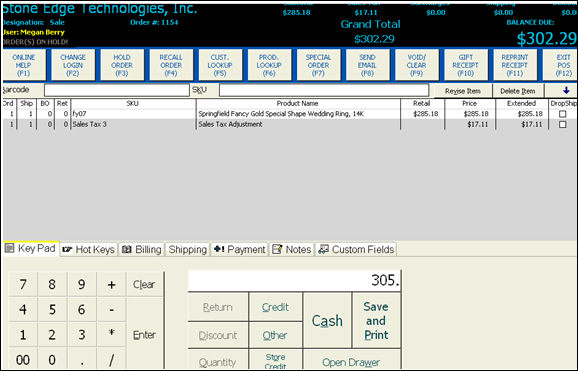Go to the Payment tab

pos(240,250)
